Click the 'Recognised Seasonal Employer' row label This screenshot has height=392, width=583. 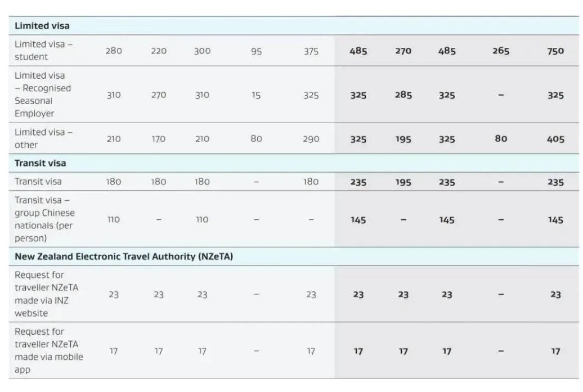coord(43,94)
